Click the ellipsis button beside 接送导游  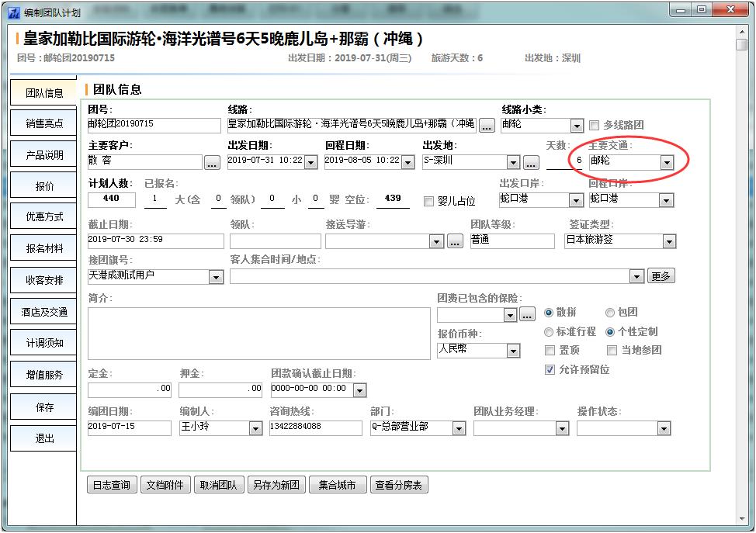coord(456,242)
